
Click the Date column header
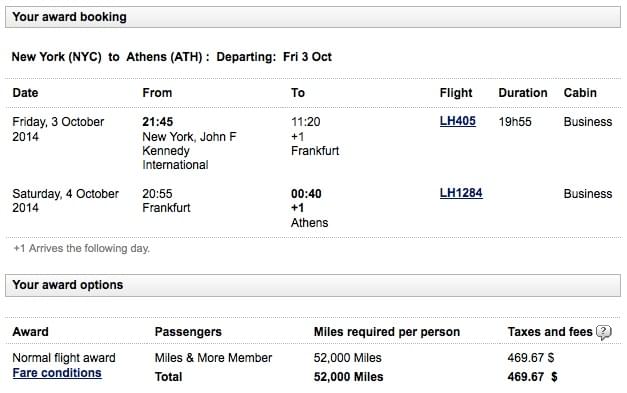(25, 93)
